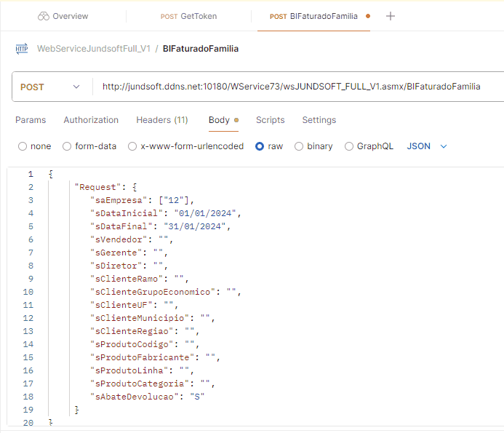Select the GraphQL body option
The image size is (504, 433).
(349, 146)
